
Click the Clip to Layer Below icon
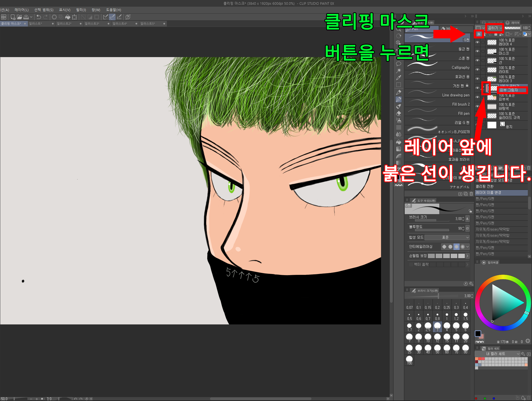(479, 34)
